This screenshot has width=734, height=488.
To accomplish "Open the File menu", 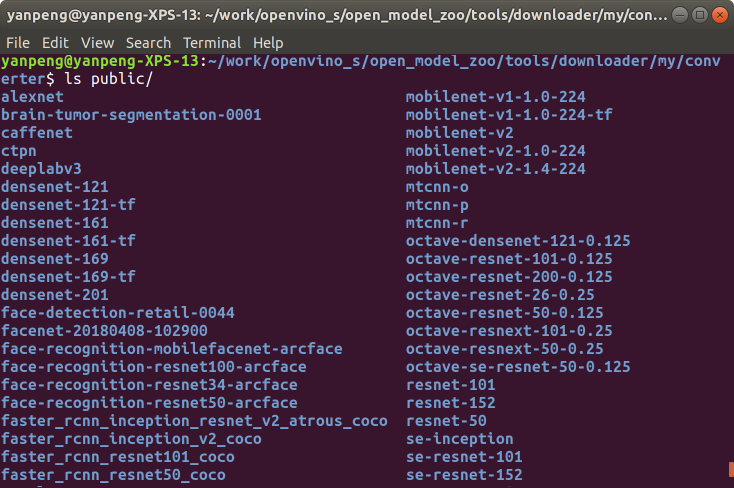I will pyautogui.click(x=19, y=43).
